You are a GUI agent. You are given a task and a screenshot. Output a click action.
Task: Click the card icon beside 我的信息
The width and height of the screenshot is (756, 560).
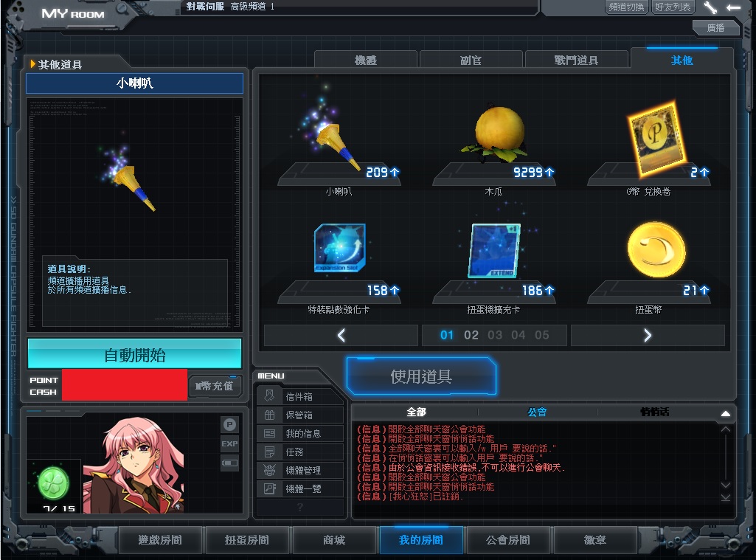pos(269,433)
